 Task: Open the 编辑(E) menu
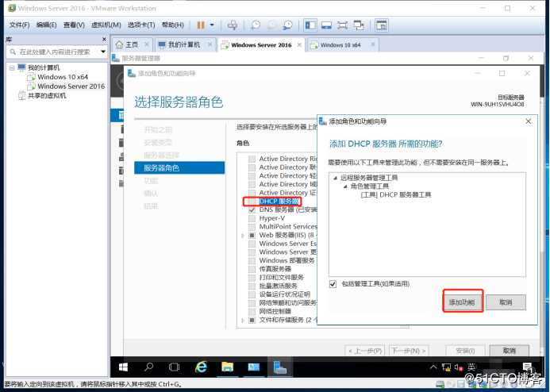click(x=46, y=25)
